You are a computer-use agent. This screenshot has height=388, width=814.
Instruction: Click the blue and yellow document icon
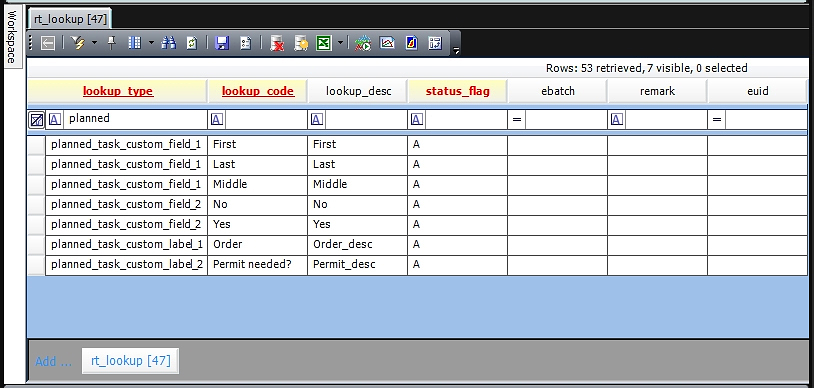[411, 43]
